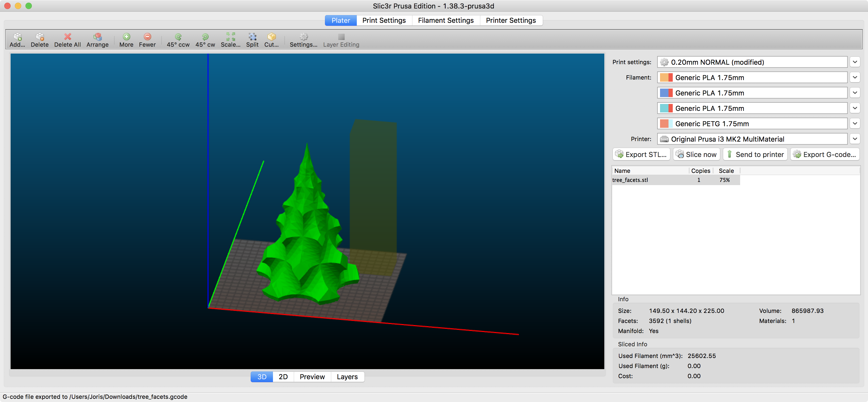Expand the Print settings preset dropdown
Screen dimensions: 868x402
[x=854, y=62]
